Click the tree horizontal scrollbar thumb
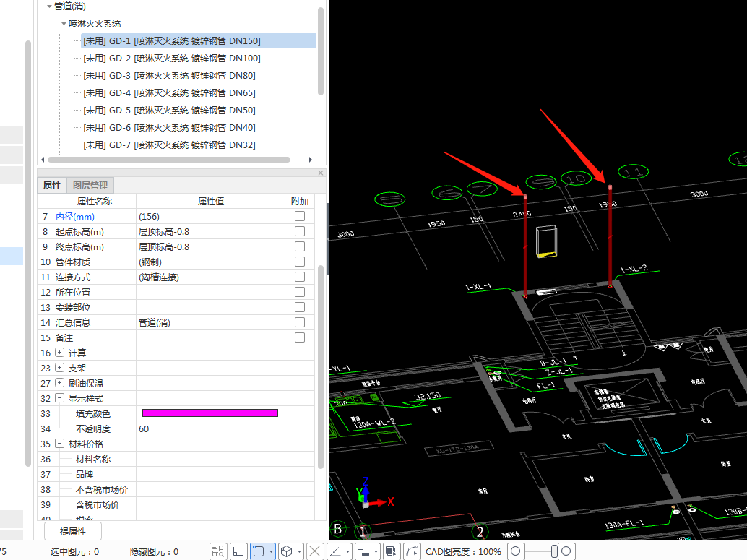The width and height of the screenshot is (747, 560). click(169, 160)
